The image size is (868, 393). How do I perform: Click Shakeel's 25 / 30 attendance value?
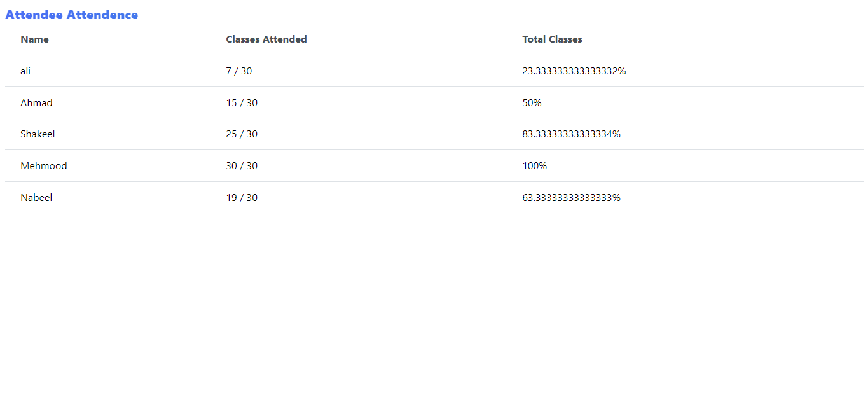pyautogui.click(x=242, y=134)
